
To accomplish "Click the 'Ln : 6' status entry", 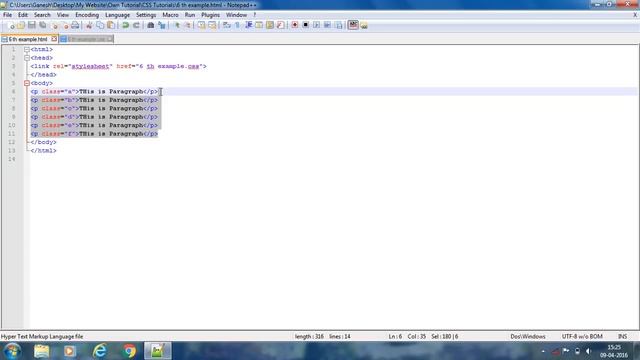I will (x=395, y=337).
